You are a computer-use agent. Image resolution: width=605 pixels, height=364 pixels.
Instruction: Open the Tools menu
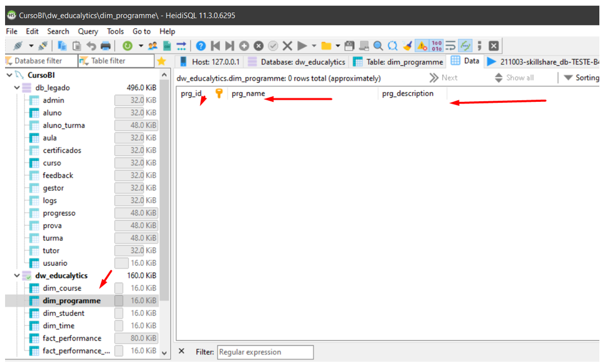click(115, 32)
